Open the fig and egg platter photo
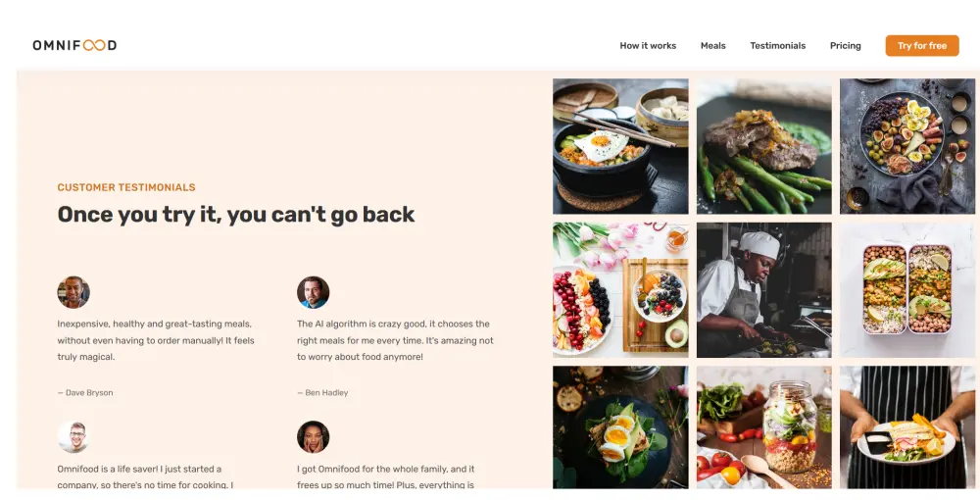 pyautogui.click(x=906, y=146)
